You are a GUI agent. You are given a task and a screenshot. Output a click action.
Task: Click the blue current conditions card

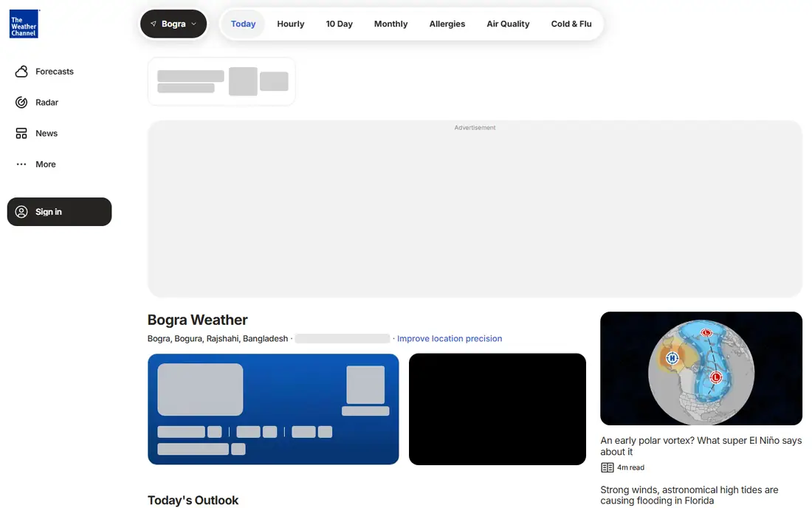[x=273, y=409]
